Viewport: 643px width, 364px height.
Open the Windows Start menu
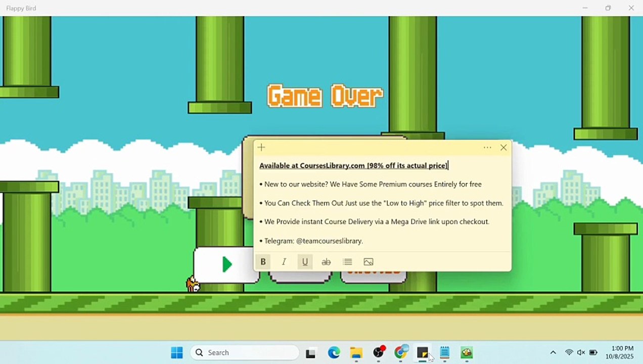(x=177, y=352)
